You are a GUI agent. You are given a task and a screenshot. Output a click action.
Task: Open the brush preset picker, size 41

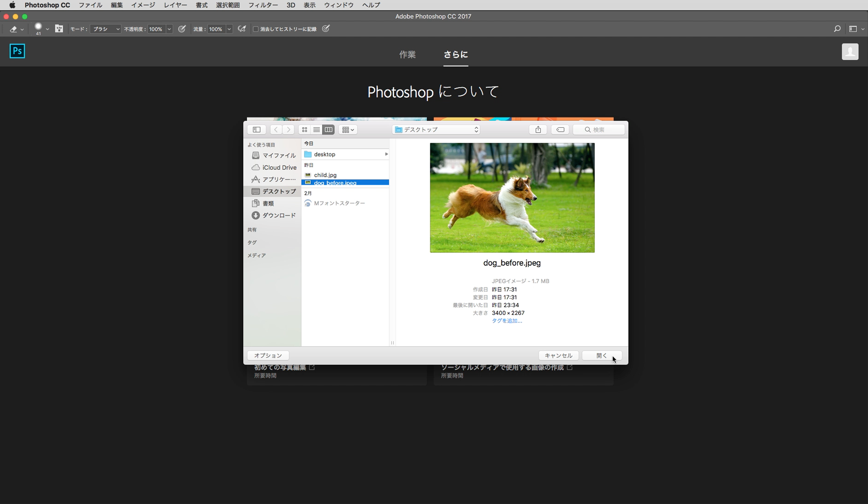[41, 29]
